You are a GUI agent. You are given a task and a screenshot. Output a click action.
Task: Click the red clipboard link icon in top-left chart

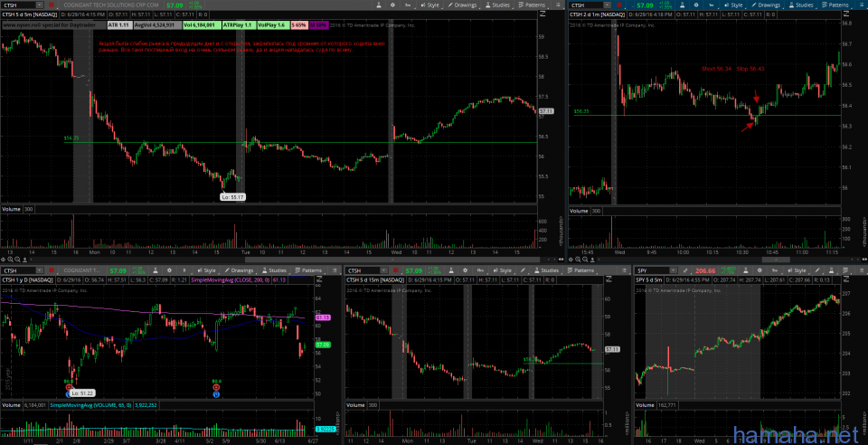52,5
